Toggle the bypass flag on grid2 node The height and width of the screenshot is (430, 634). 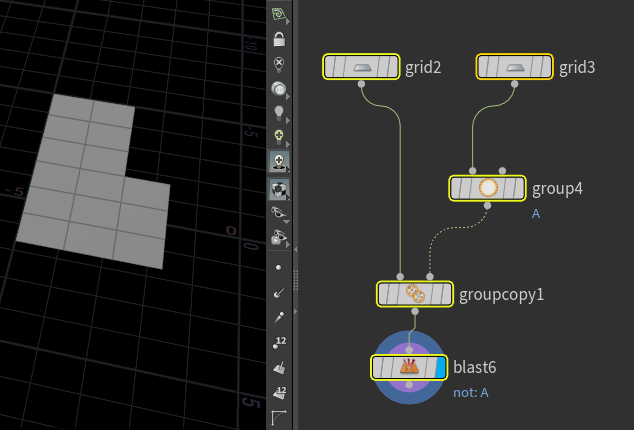pyautogui.click(x=332, y=67)
